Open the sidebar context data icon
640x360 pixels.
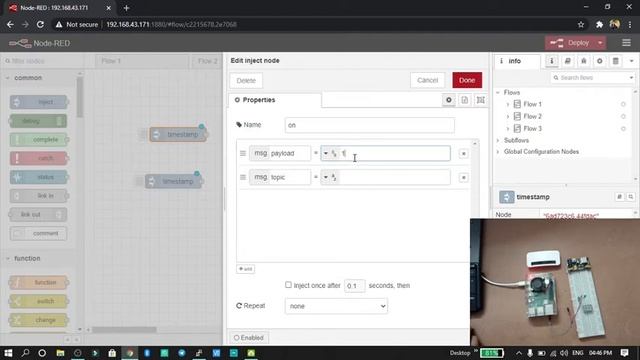(x=616, y=61)
